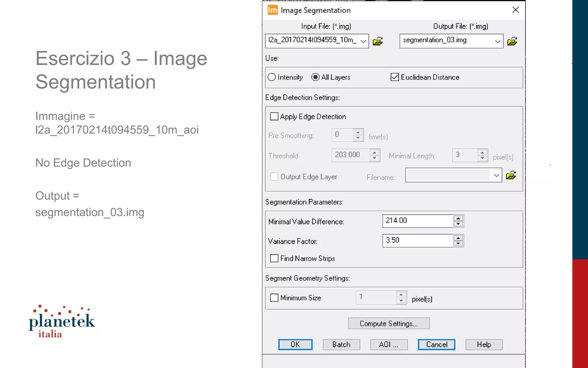Click the Image Segmentation title bar icon
Viewport: 588px width, 368px height.
point(272,10)
